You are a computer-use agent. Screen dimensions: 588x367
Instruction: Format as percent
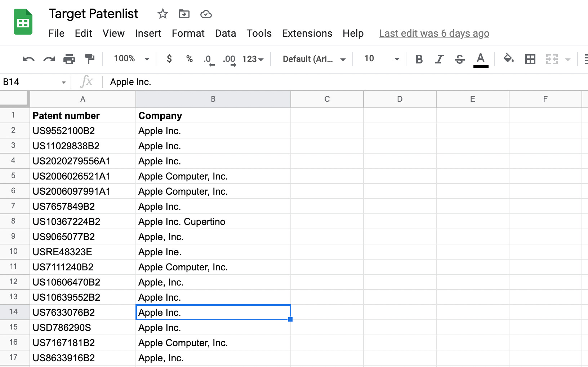click(x=190, y=59)
